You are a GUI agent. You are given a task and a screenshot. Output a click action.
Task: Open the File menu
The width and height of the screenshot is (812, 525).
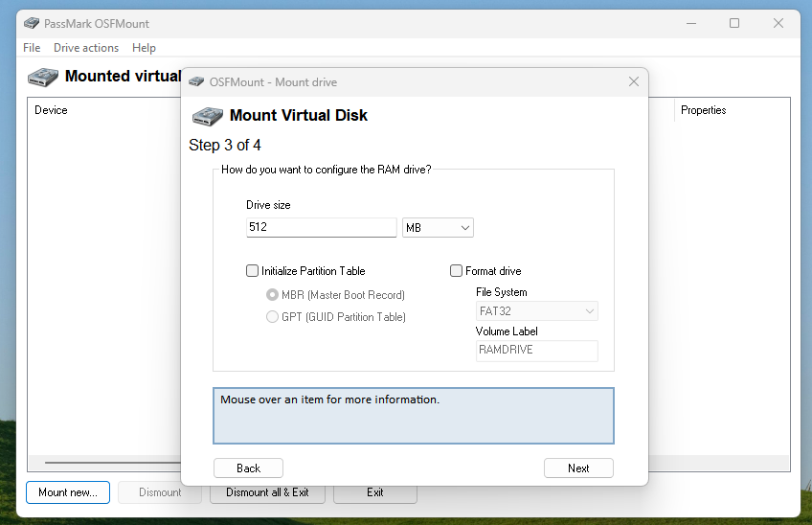coord(32,48)
